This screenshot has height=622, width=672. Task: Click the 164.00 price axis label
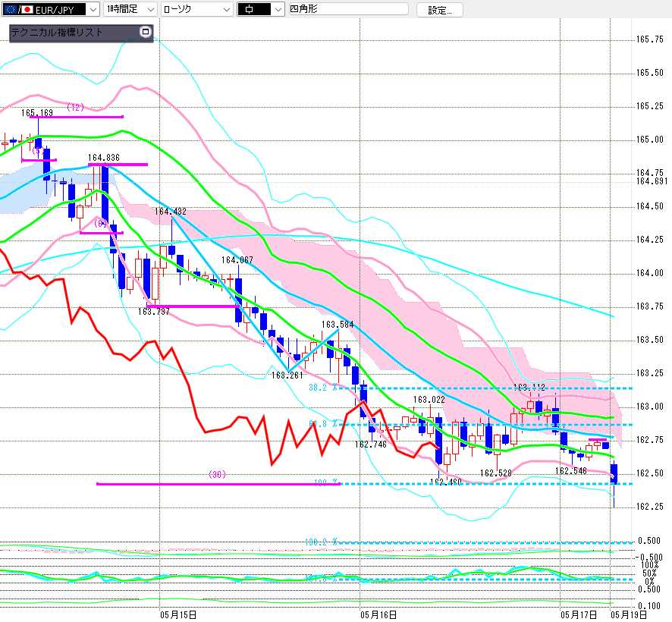(649, 273)
